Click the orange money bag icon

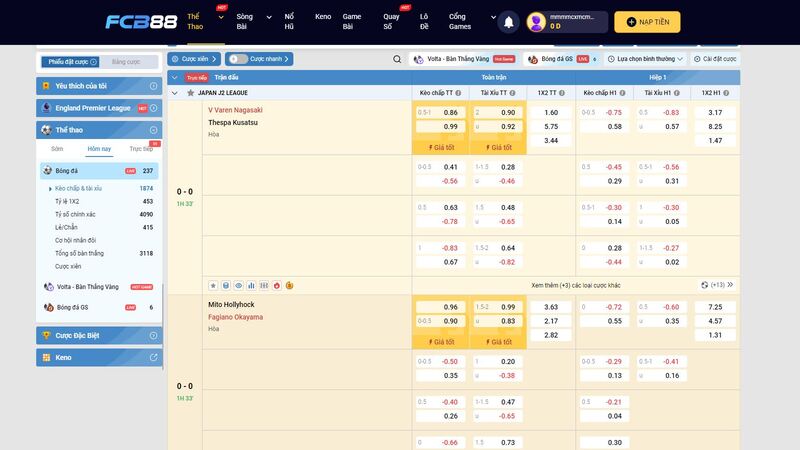coord(289,286)
